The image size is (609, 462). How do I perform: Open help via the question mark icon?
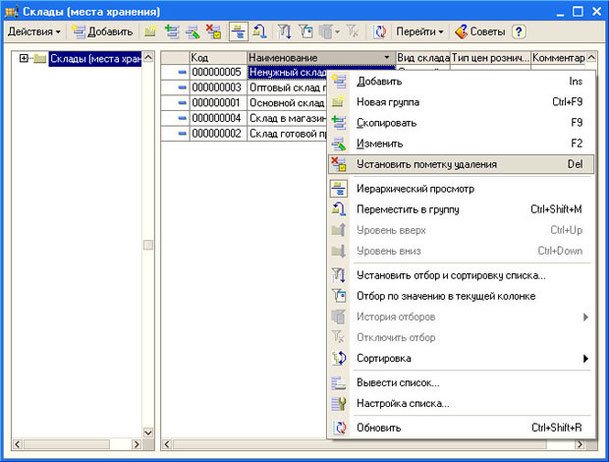tap(519, 32)
